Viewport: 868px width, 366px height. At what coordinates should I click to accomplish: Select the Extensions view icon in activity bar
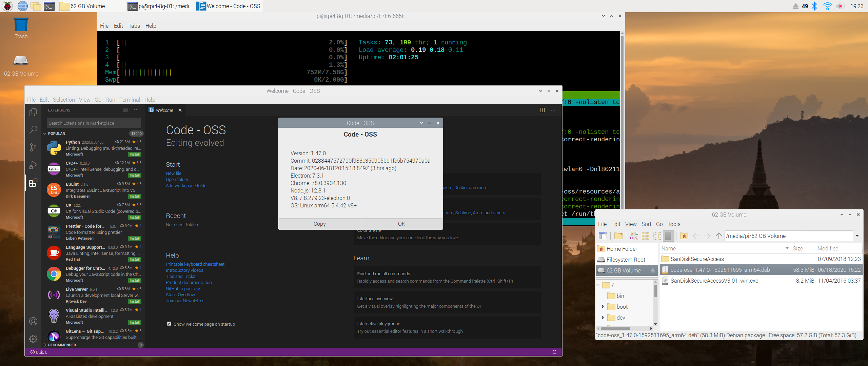tap(33, 183)
